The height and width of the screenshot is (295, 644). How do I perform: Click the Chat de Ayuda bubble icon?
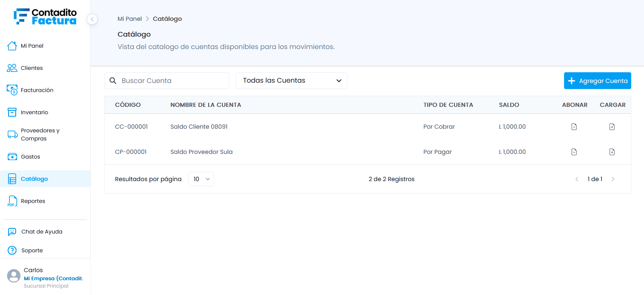12,231
